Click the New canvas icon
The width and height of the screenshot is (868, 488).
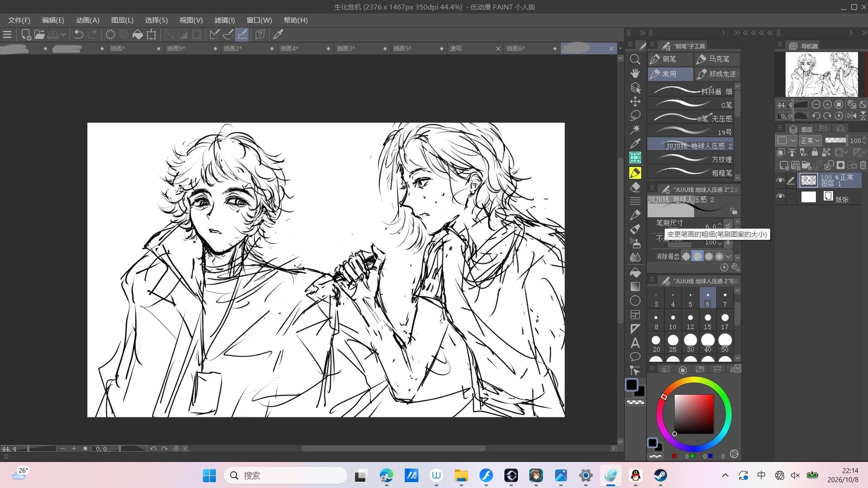[x=26, y=34]
